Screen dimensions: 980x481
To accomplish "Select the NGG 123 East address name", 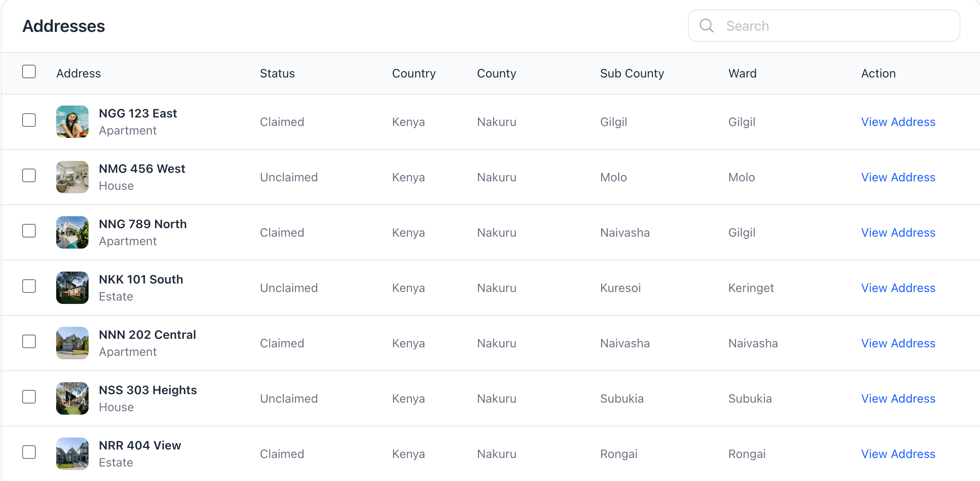I will [138, 113].
